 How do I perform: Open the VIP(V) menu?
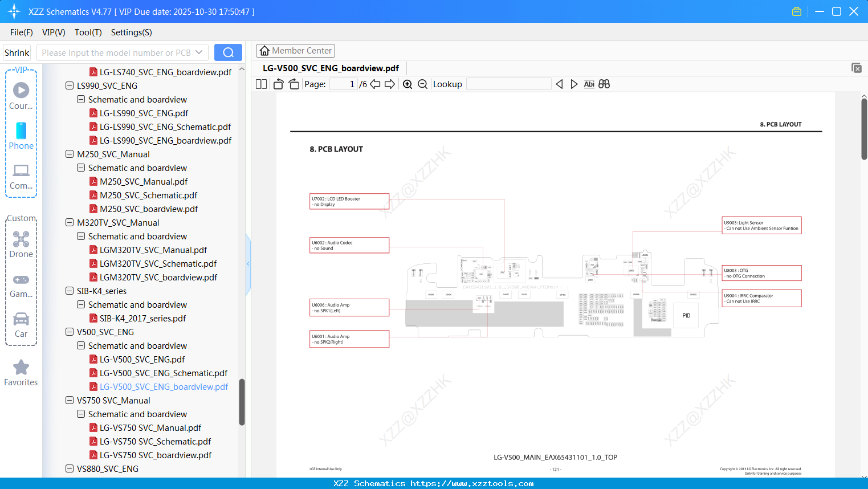[54, 32]
